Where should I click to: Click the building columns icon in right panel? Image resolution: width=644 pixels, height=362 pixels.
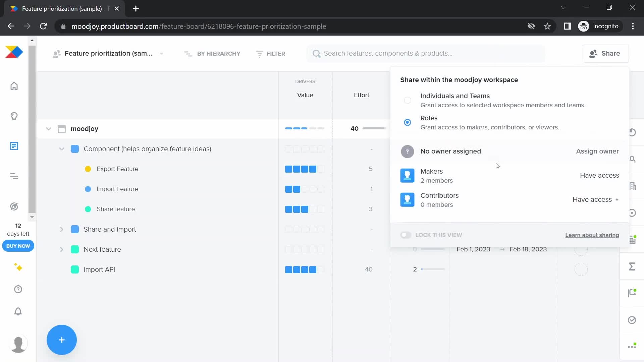point(633,186)
